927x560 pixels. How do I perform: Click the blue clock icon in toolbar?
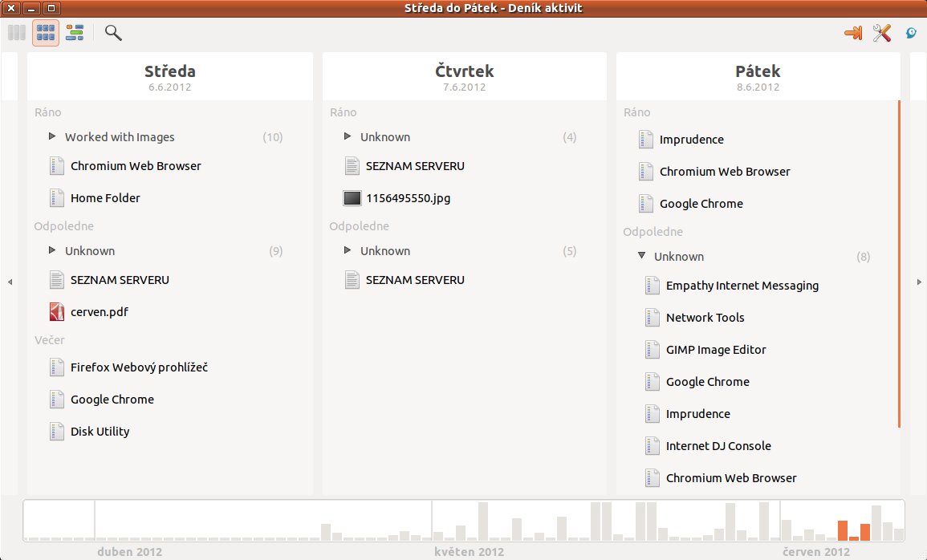(x=911, y=32)
